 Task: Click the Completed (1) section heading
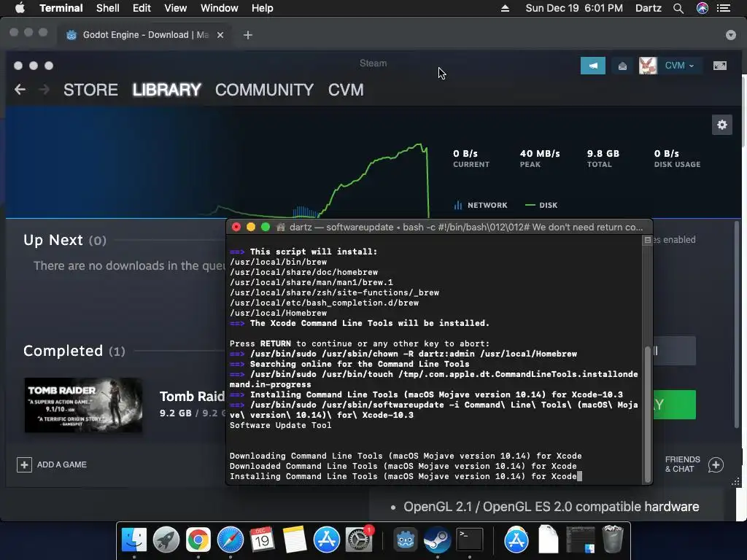pos(74,351)
